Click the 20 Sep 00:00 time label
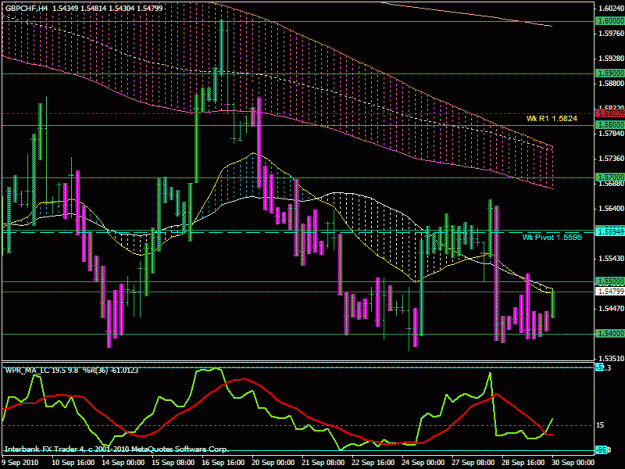 click(x=273, y=462)
